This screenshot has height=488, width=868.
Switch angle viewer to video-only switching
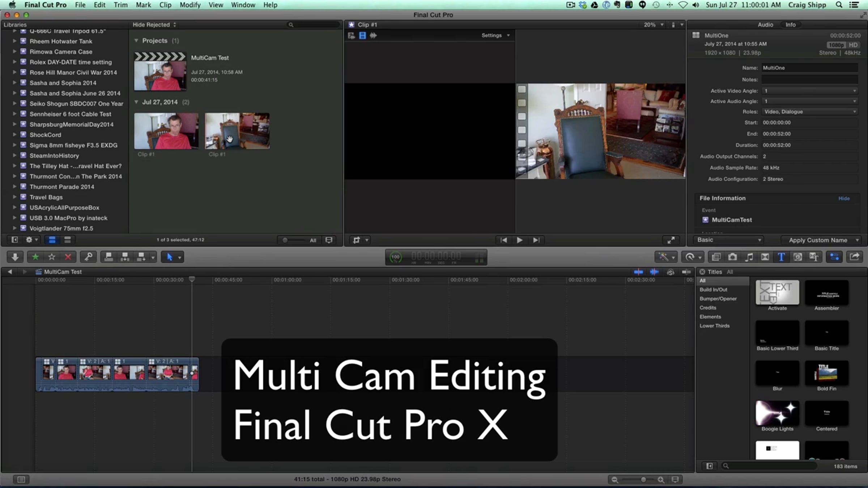click(x=362, y=35)
